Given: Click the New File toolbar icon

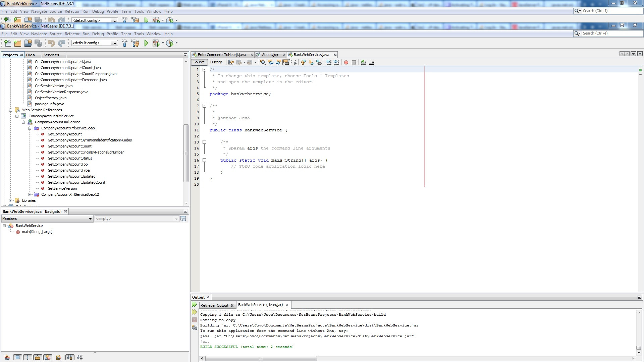Looking at the screenshot, I should (7, 43).
